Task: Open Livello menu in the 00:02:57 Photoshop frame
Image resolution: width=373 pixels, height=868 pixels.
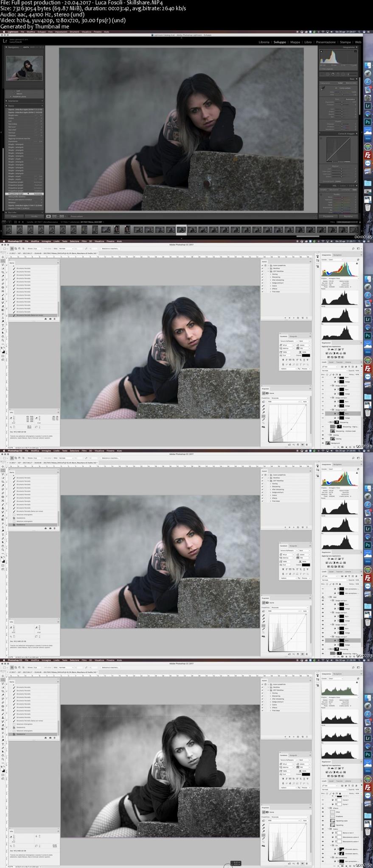Action: (x=56, y=660)
